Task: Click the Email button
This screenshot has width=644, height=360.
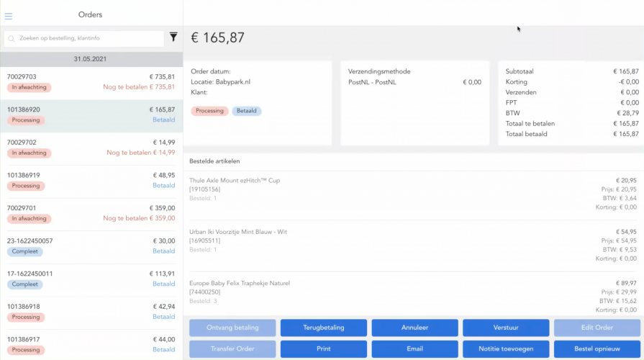Action: [414, 349]
